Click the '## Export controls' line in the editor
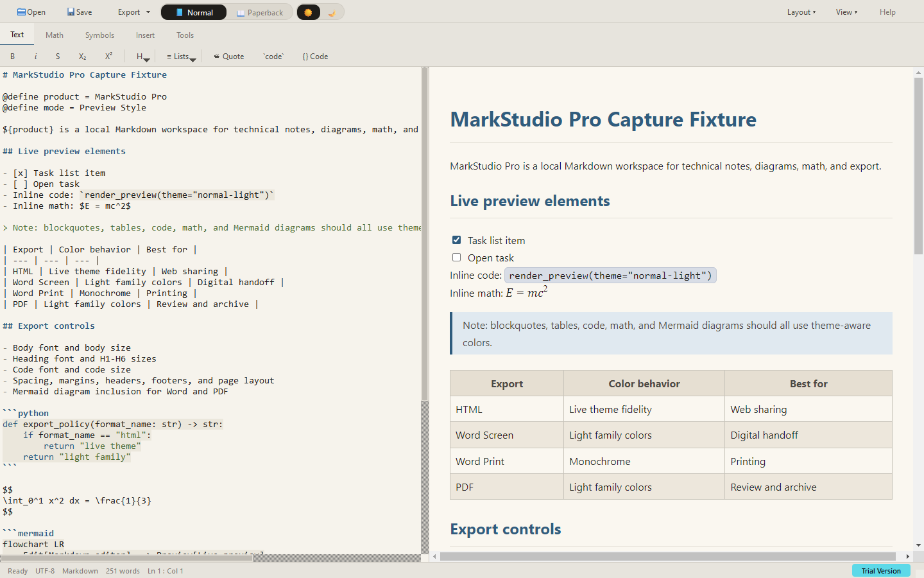This screenshot has width=924, height=578. pyautogui.click(x=49, y=326)
